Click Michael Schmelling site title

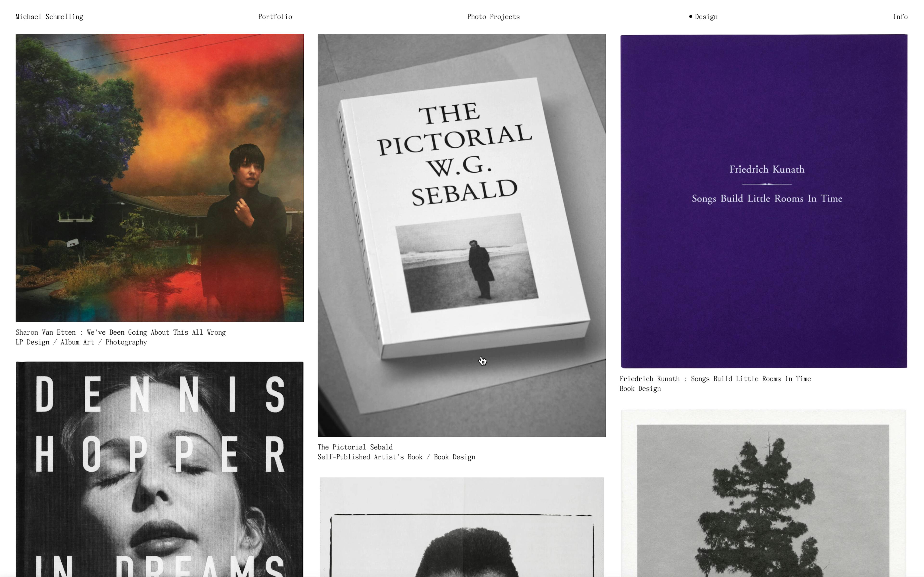pyautogui.click(x=49, y=17)
